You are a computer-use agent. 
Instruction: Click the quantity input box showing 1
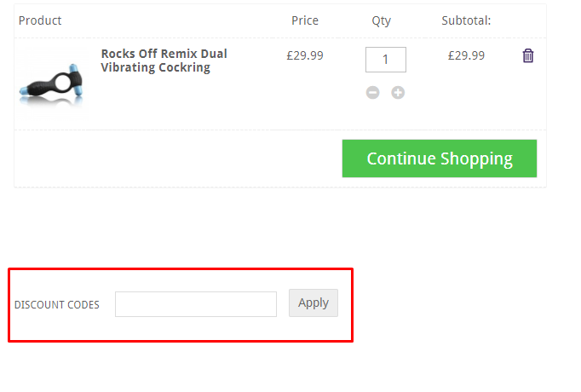(x=385, y=60)
